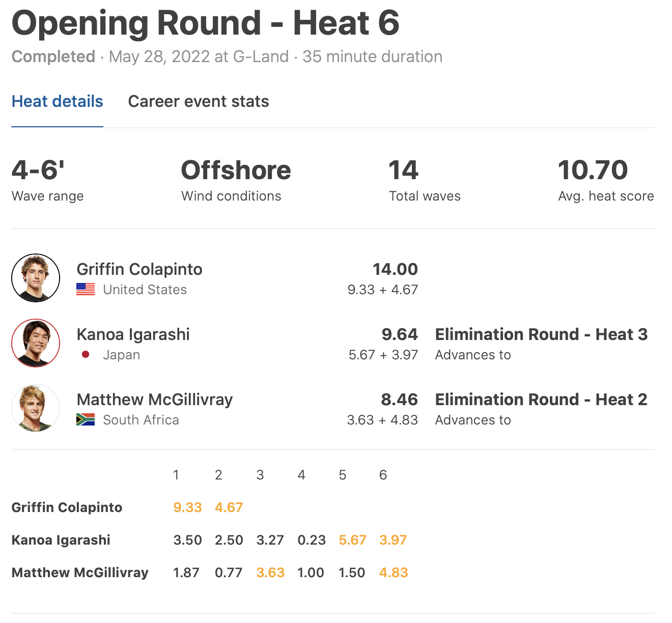Click Griffin Colapinto's 14.00 heat total
This screenshot has width=672, height=623.
(395, 269)
